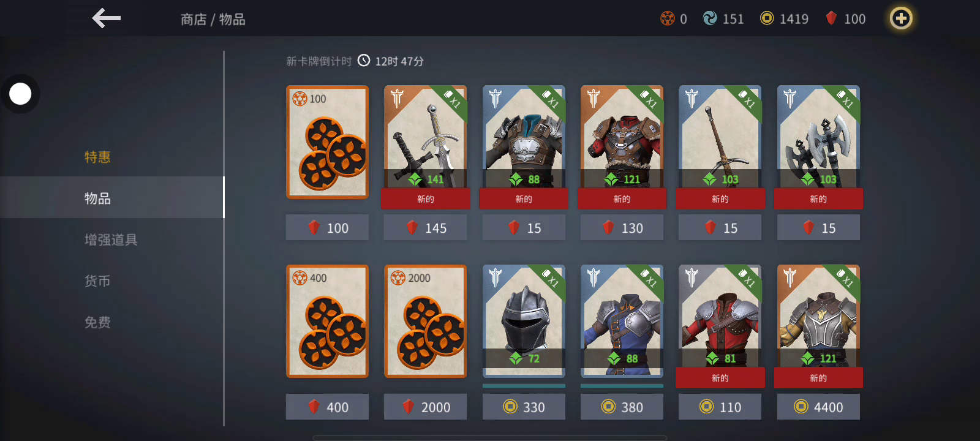980x441 pixels.
Task: Open the 货币 category
Action: tap(97, 281)
